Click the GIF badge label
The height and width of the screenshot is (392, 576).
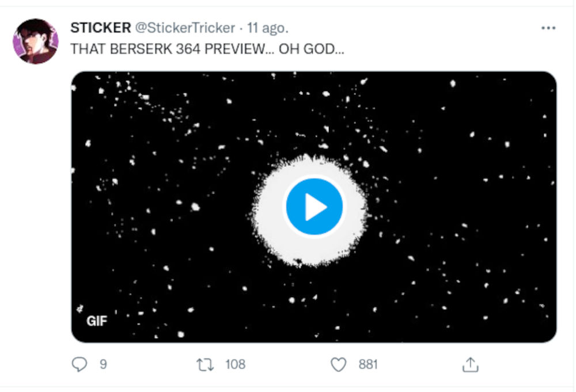pyautogui.click(x=97, y=321)
